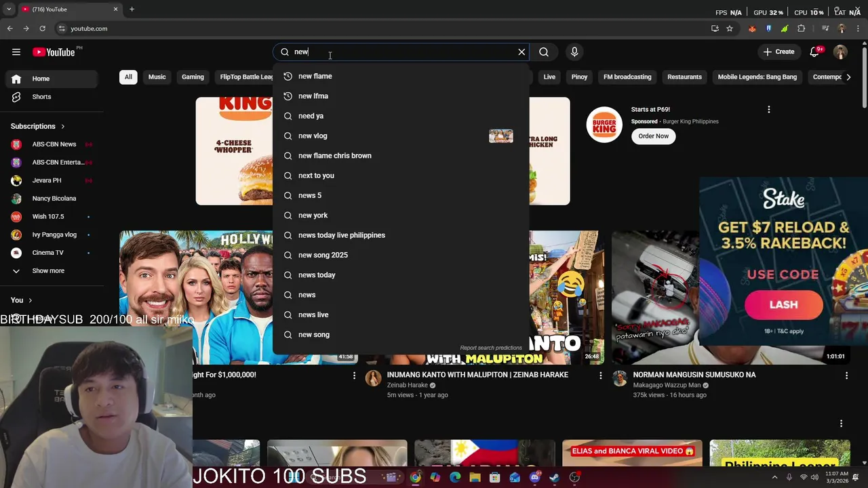The width and height of the screenshot is (868, 488).
Task: Open Norman Mangusin video options menu
Action: (846, 375)
